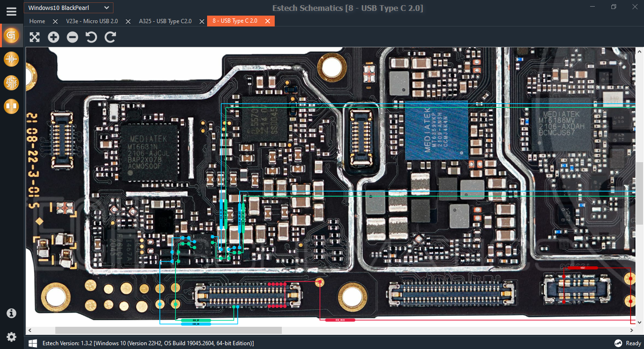Close the Home tab

55,21
